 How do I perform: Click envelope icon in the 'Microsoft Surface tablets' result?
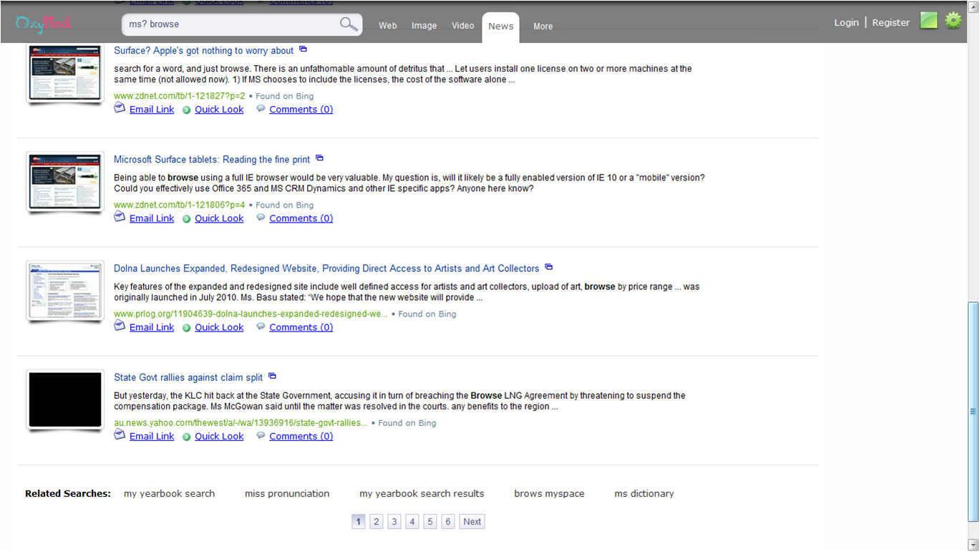120,217
